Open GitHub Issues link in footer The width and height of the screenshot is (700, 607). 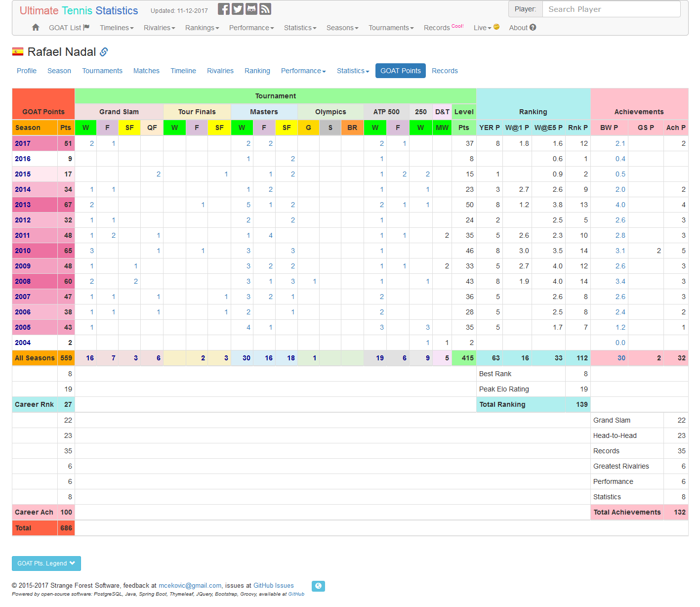pos(273,585)
